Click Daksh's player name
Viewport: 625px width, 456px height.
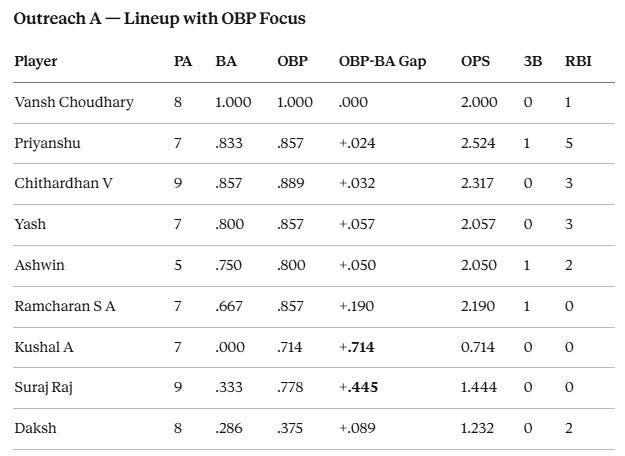[x=35, y=428]
